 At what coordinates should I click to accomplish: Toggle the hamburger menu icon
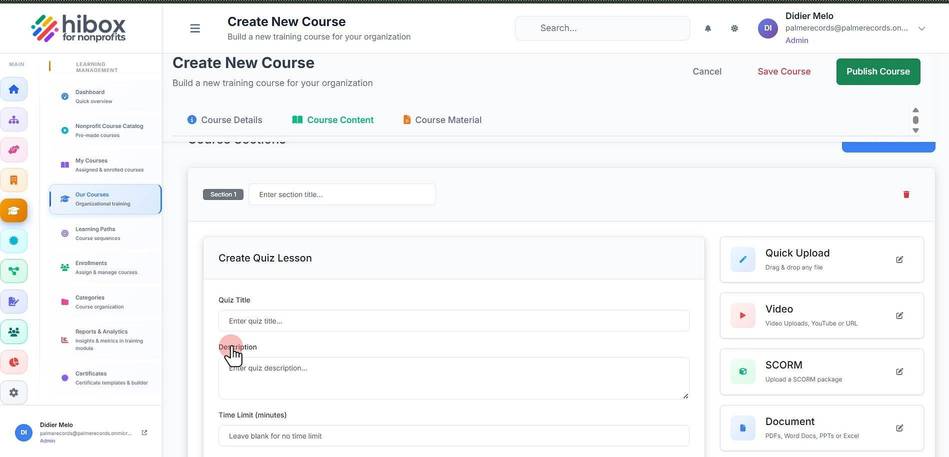point(195,28)
